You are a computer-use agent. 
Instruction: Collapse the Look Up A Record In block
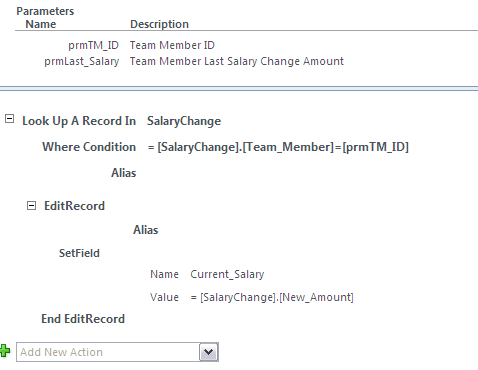point(9,119)
